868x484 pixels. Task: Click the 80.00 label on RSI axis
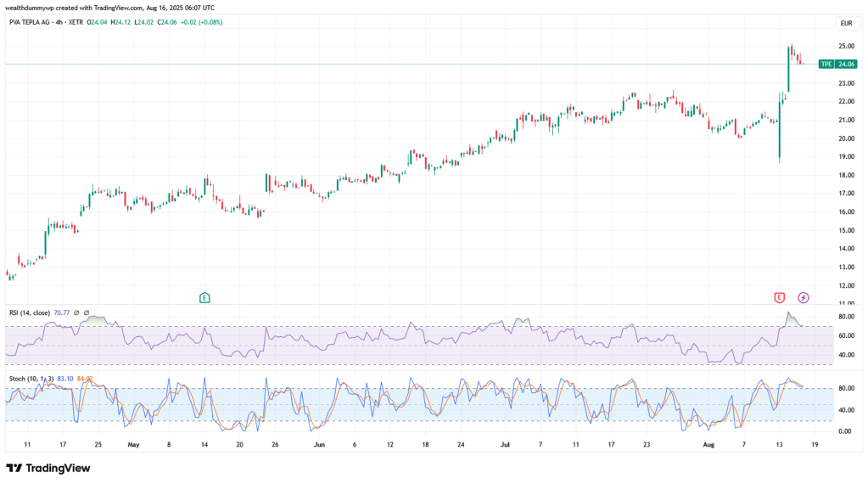pyautogui.click(x=847, y=317)
